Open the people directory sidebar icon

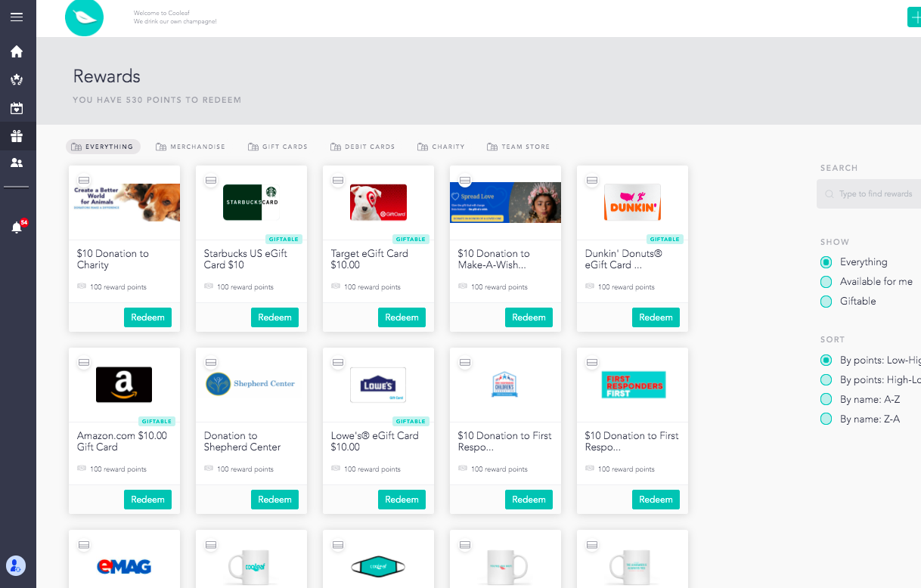tap(17, 162)
